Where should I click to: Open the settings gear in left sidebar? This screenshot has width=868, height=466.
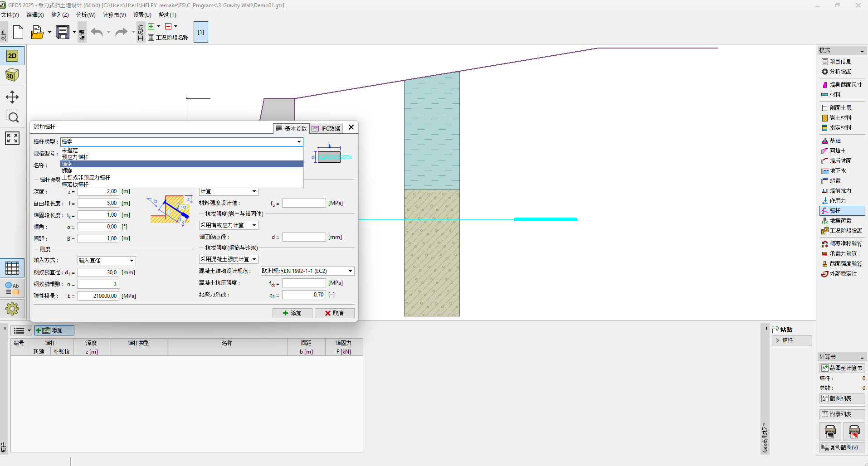(12, 309)
